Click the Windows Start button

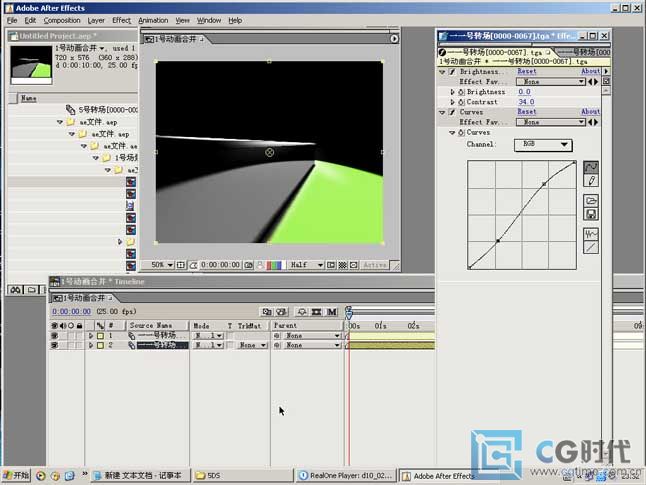pyautogui.click(x=16, y=476)
